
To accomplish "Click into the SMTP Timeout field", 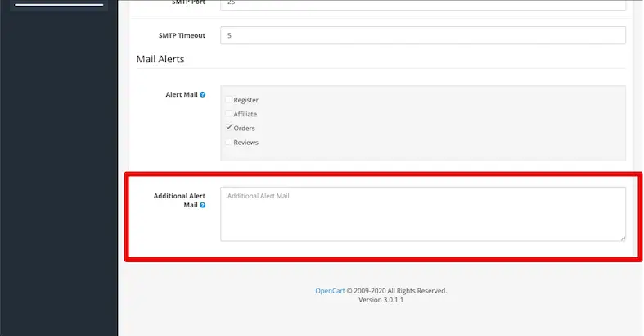I will [x=422, y=36].
